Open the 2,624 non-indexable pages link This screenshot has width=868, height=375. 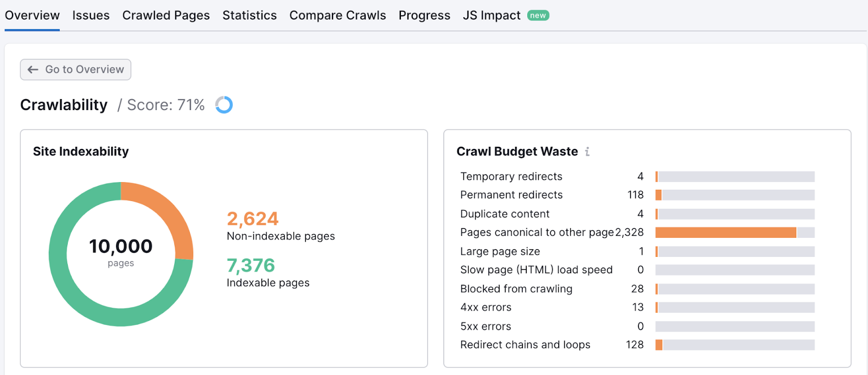[252, 219]
